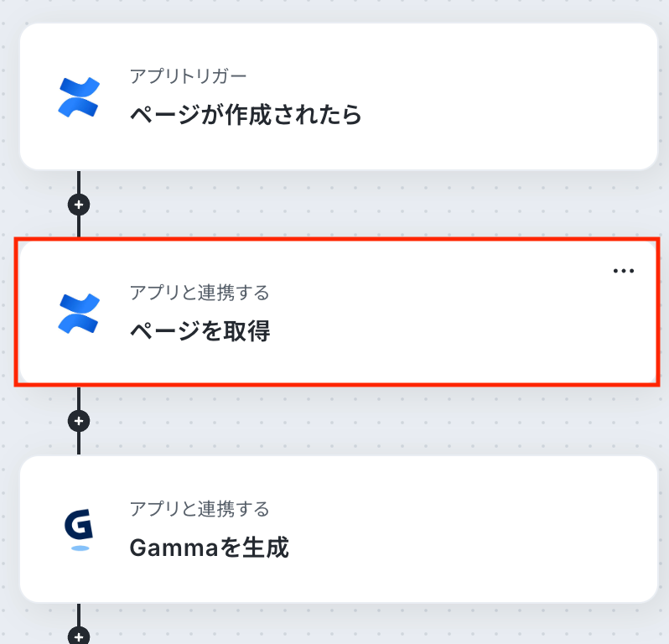Click the Confluence icon in the trigger card
Viewport: 669px width, 644px height.
click(x=79, y=96)
